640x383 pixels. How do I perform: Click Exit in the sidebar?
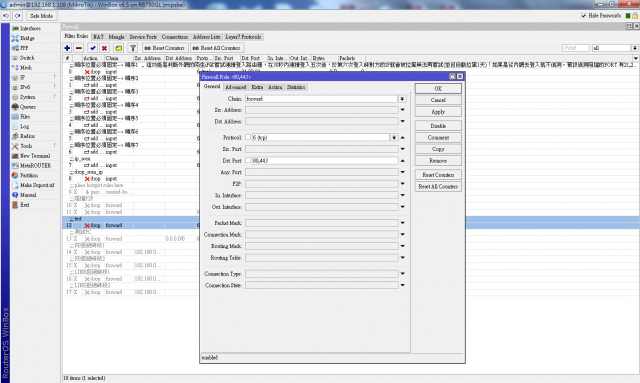(24, 205)
